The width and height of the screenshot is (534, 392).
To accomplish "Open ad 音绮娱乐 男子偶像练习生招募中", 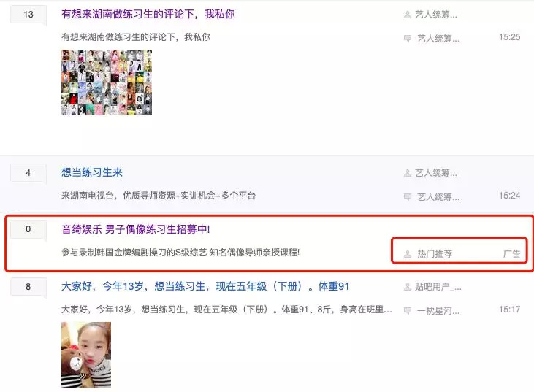I will pos(136,229).
